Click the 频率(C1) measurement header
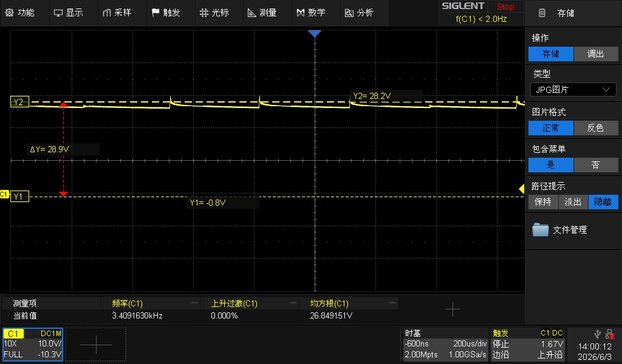 (x=128, y=303)
